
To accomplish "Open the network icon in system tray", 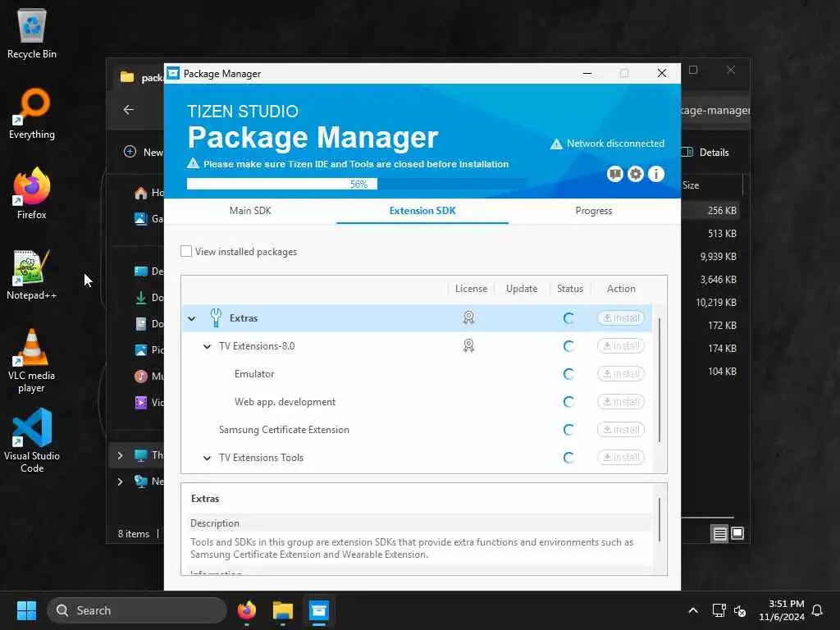I will 719,610.
